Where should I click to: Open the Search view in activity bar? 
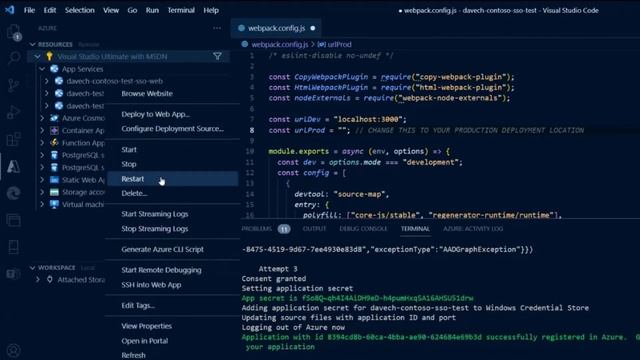(13, 58)
